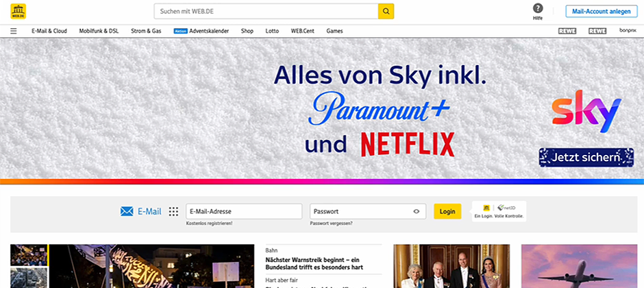
Task: Click the yellow search magnifier button
Action: pos(386,12)
